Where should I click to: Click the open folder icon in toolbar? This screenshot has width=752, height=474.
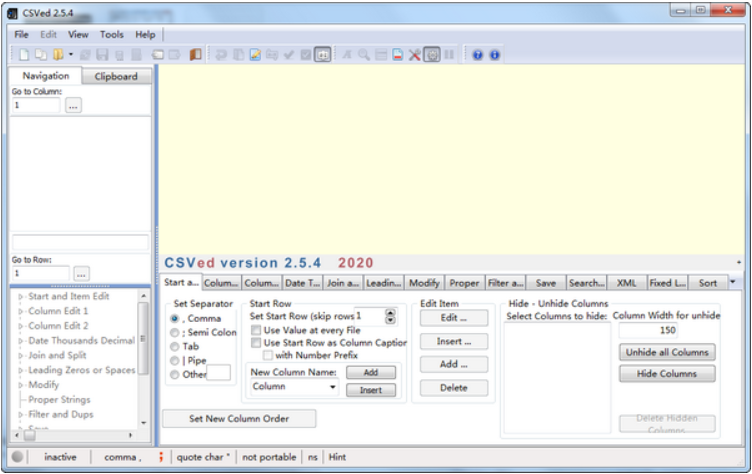point(58,55)
